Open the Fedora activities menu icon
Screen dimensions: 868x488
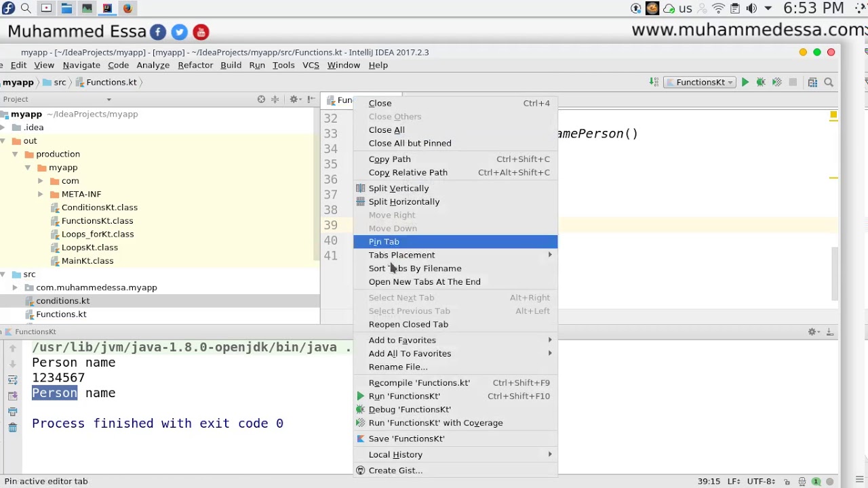coord(7,8)
